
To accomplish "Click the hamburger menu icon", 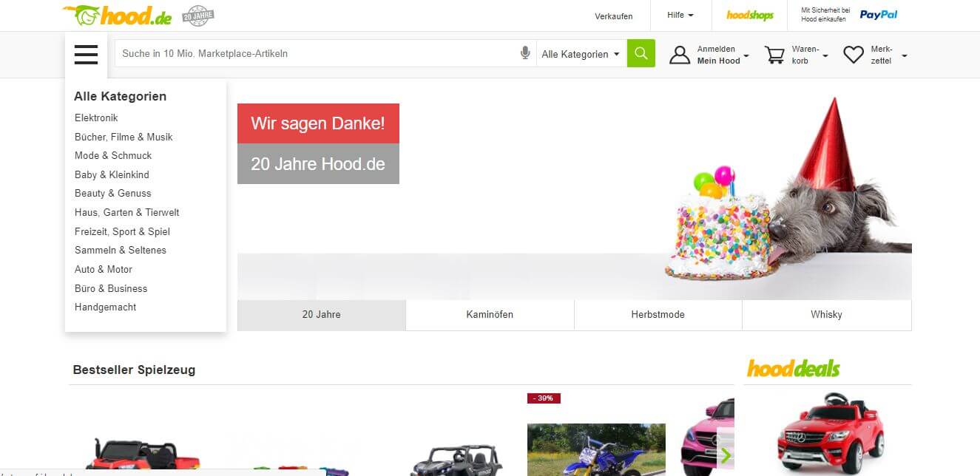I will point(86,55).
